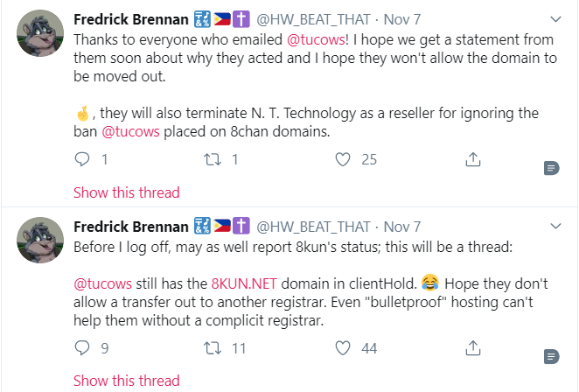Show this thread under the 8kun tweet

pyautogui.click(x=126, y=381)
